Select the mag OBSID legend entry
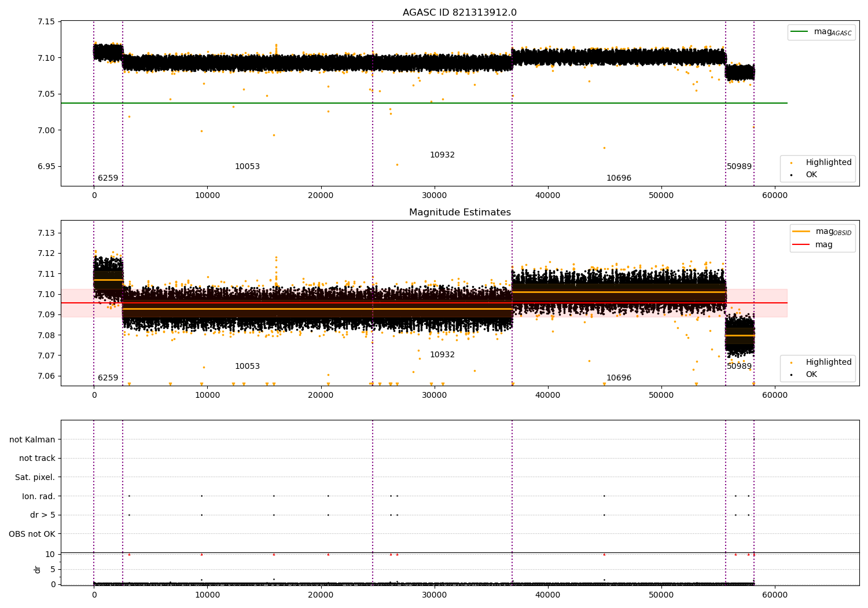Image resolution: width=868 pixels, height=608 pixels. (x=821, y=232)
